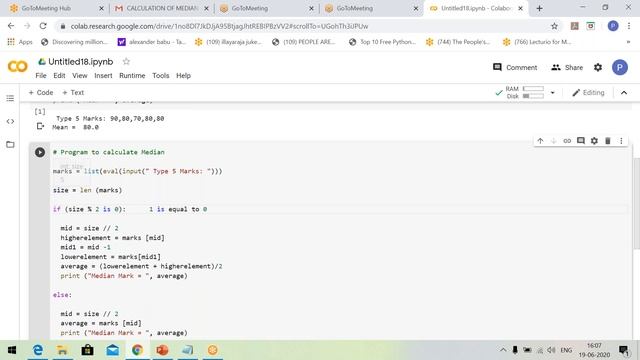This screenshot has height=360, width=640.
Task: Open the table of contents sidebar icon
Action: point(10,98)
